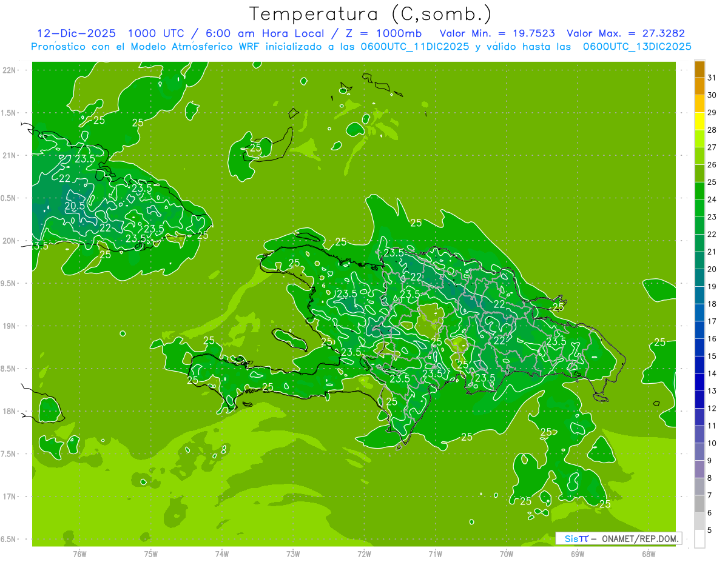Click the "74W" longitude axis label
This screenshot has height=562, width=728.
[222, 554]
